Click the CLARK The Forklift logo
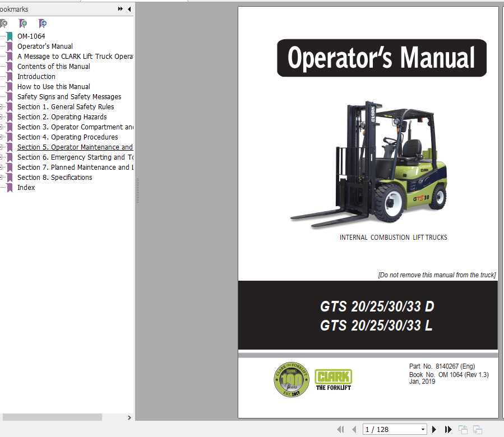The width and height of the screenshot is (504, 437). pos(334,380)
